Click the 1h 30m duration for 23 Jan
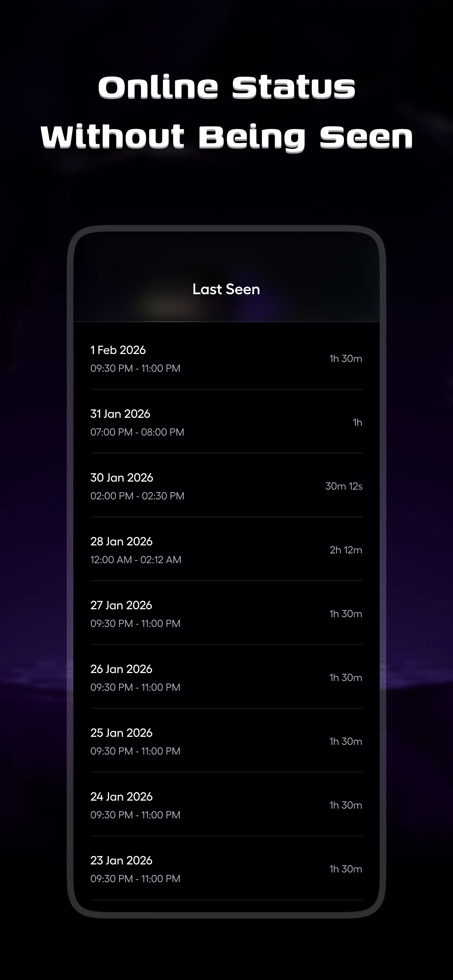Viewport: 453px width, 980px height. [345, 869]
